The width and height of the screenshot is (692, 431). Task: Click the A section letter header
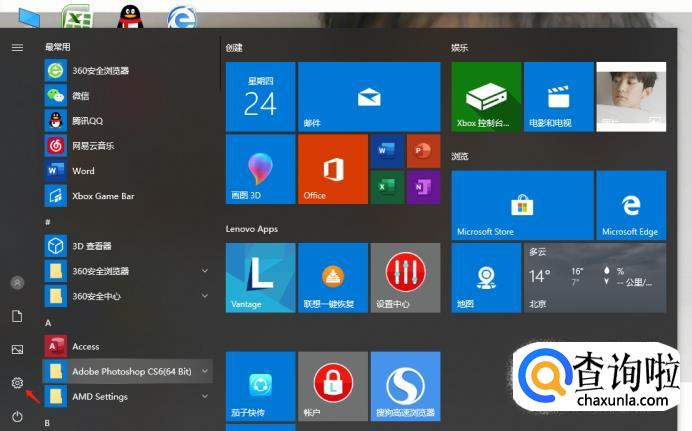coord(48,323)
